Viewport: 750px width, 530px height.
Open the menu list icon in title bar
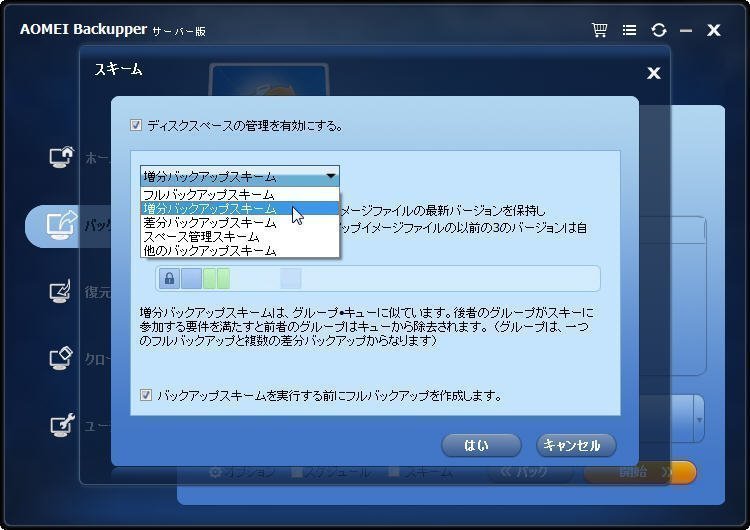(x=629, y=30)
